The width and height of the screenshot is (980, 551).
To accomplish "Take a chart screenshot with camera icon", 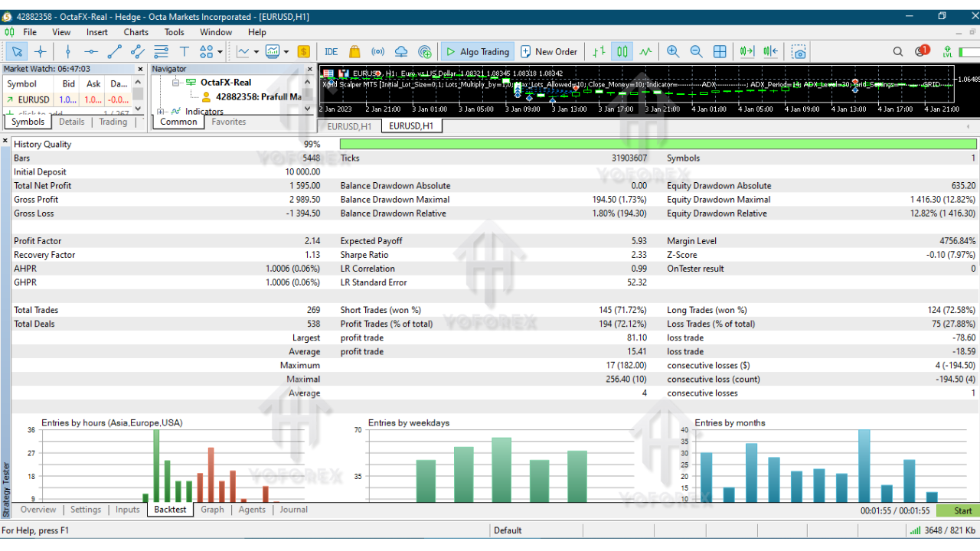I will pos(799,51).
